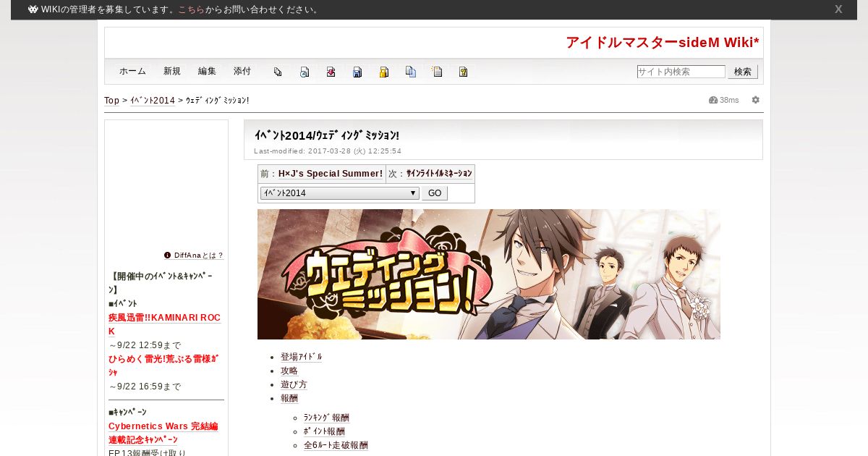Click the 【開催中のｲﾍﾞﾝﾄ&ｷｬﾝﾍﾟｰﾝ】 sidebar heading
Viewport: 868px width, 456px height.
pos(161,283)
